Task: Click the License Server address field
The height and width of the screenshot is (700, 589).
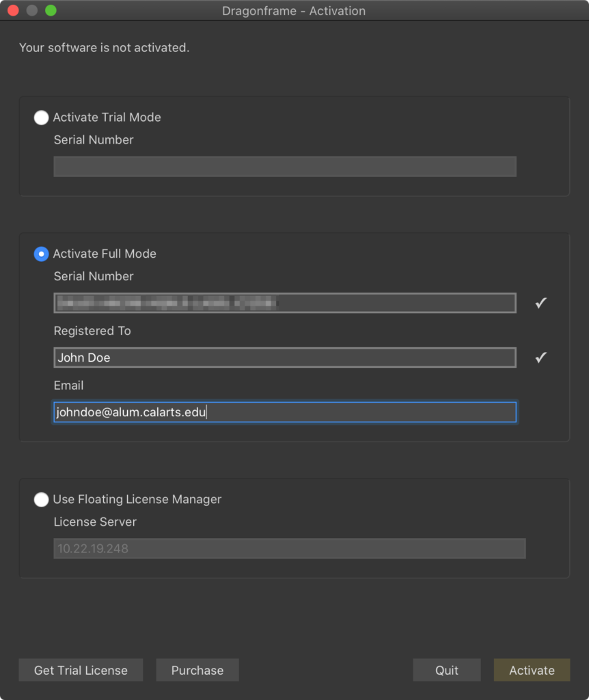Action: [290, 549]
